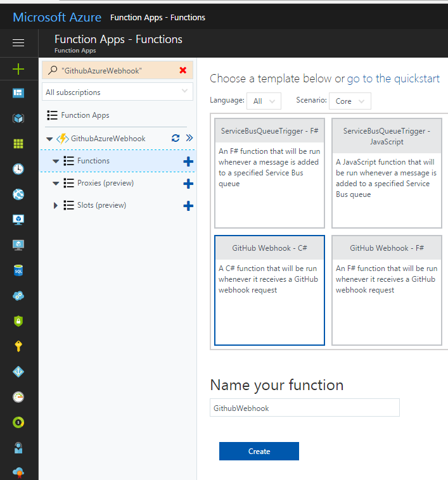The width and height of the screenshot is (448, 480).
Task: Open All resources green grid icon
Action: pos(18,144)
